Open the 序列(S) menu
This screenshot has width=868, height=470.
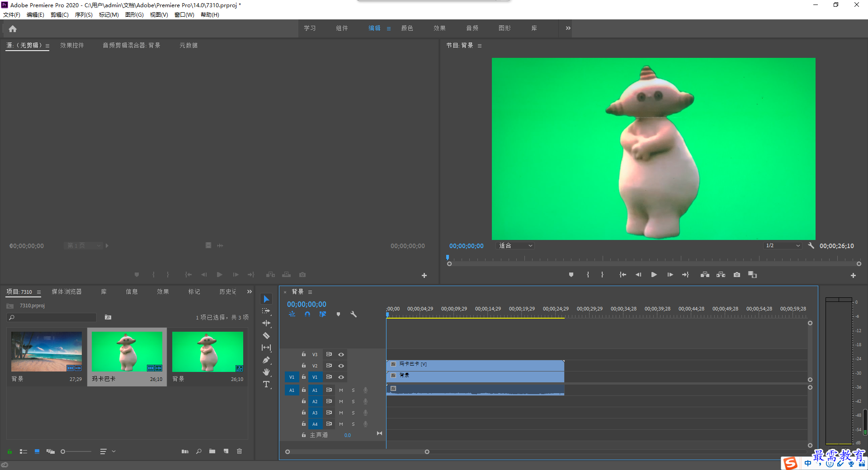[84, 15]
